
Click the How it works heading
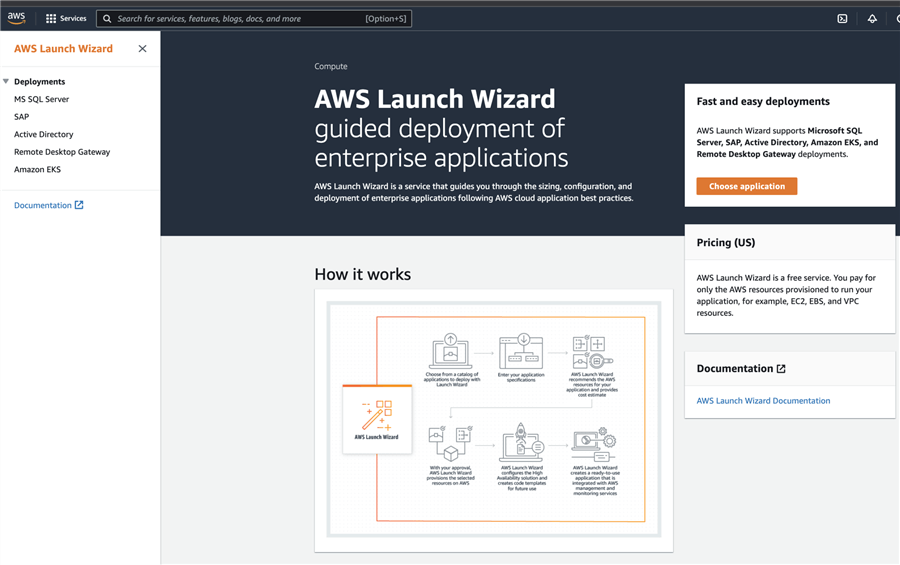[x=363, y=274]
